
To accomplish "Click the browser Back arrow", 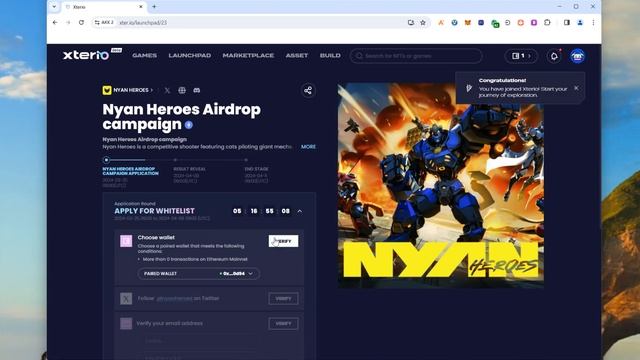I will click(55, 22).
